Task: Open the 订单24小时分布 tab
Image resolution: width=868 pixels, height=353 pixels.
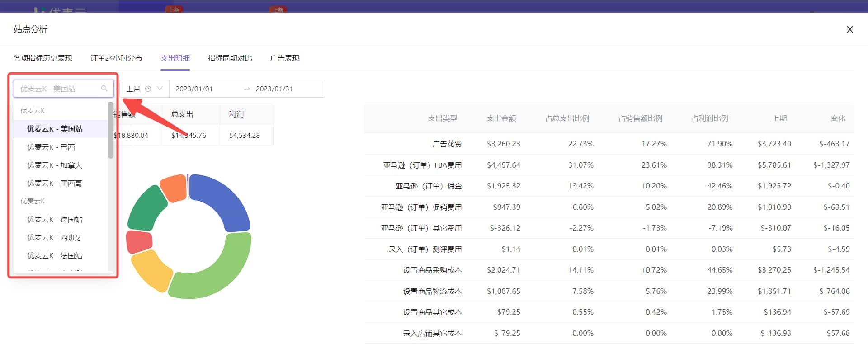Action: (116, 58)
